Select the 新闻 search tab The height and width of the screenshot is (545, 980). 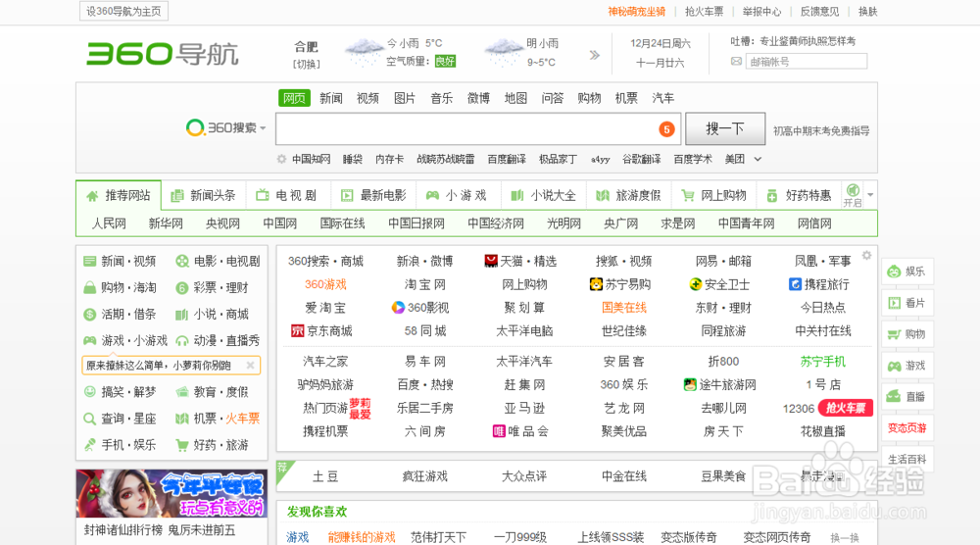click(x=331, y=98)
